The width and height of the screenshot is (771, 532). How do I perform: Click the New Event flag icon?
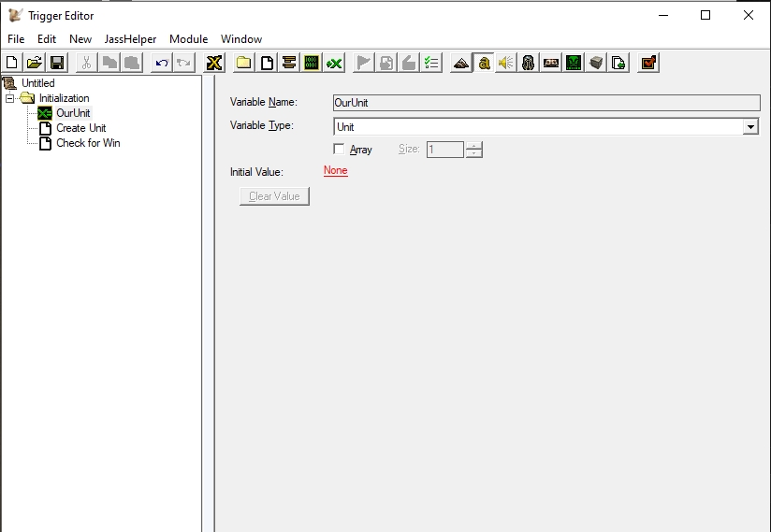364,63
